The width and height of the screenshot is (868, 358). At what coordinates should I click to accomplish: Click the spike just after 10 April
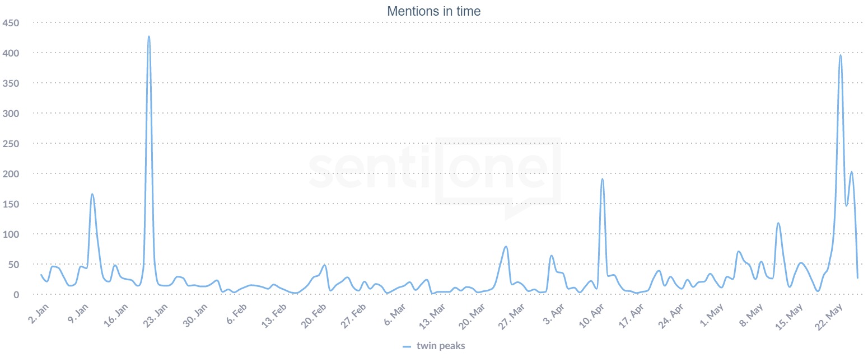pos(602,180)
